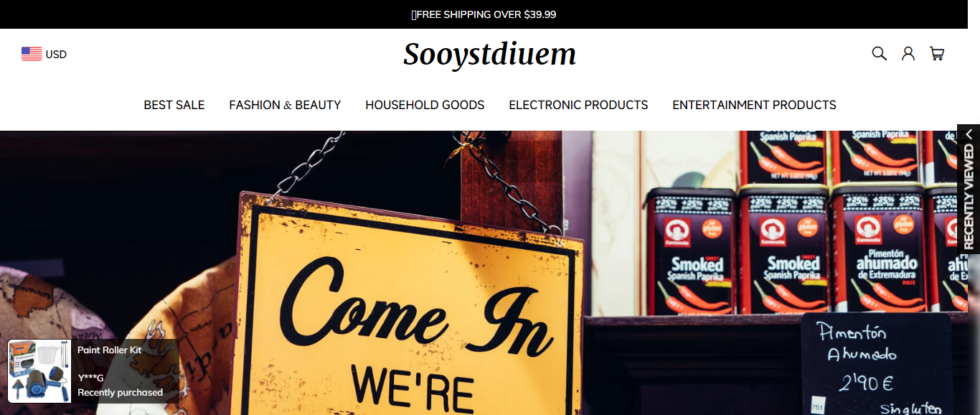
Task: Click the US flag currency icon
Action: click(x=32, y=54)
